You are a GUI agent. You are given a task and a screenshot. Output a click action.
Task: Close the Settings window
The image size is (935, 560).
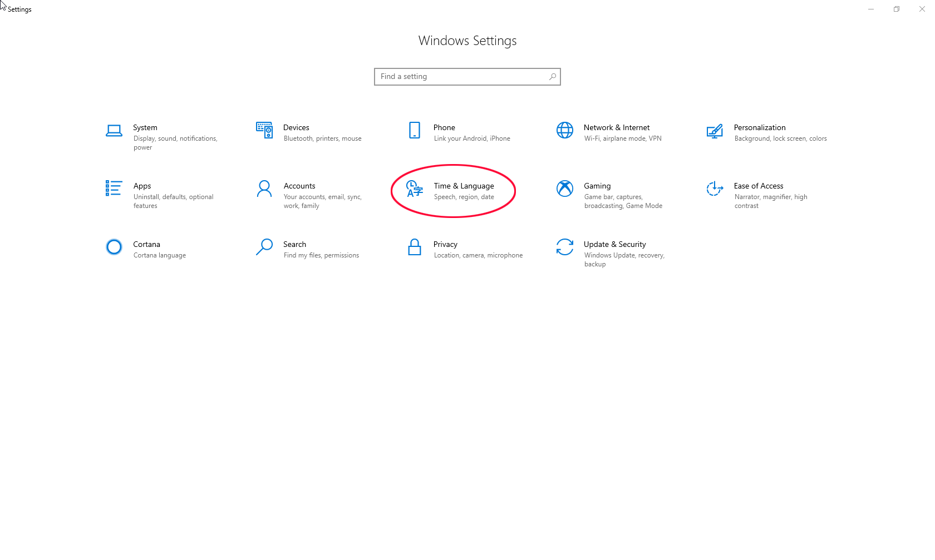coord(922,9)
